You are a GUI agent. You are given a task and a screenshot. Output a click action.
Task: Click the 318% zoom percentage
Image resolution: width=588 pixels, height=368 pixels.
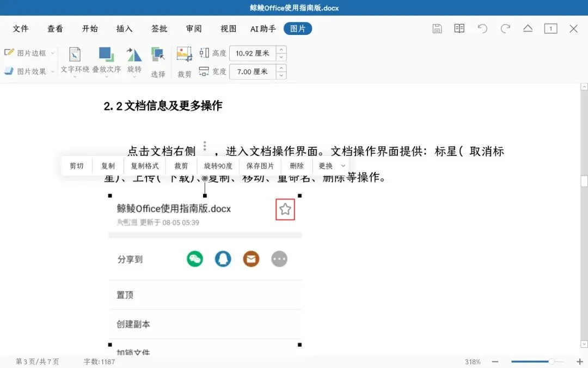[x=473, y=361]
